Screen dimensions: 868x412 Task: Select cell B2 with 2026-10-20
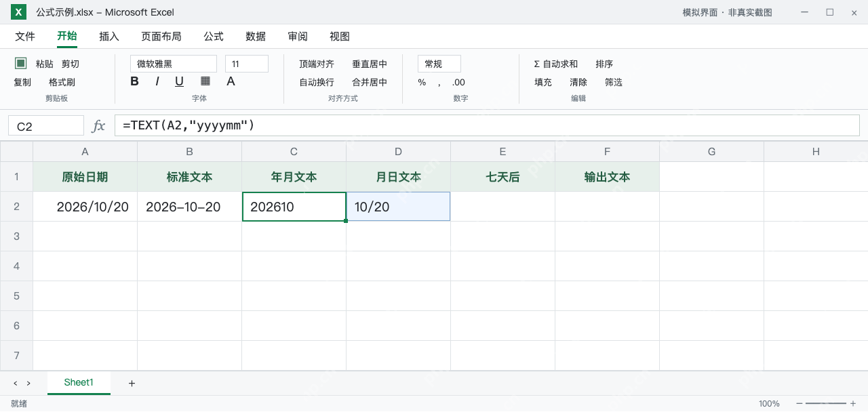coord(189,207)
